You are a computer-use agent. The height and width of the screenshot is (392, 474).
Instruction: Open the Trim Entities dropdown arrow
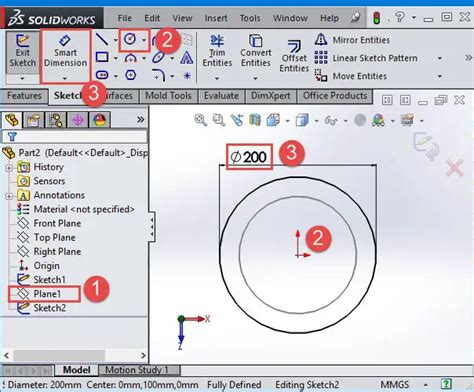pyautogui.click(x=217, y=79)
